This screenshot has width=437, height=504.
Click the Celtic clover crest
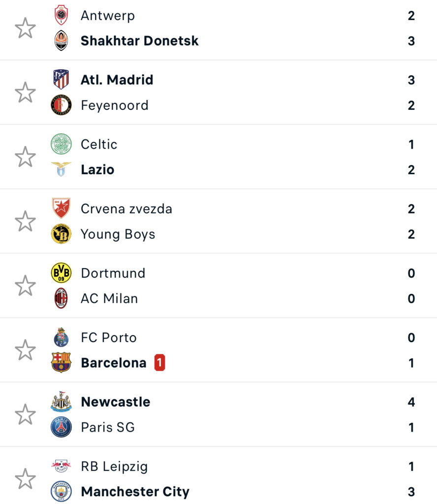[61, 144]
